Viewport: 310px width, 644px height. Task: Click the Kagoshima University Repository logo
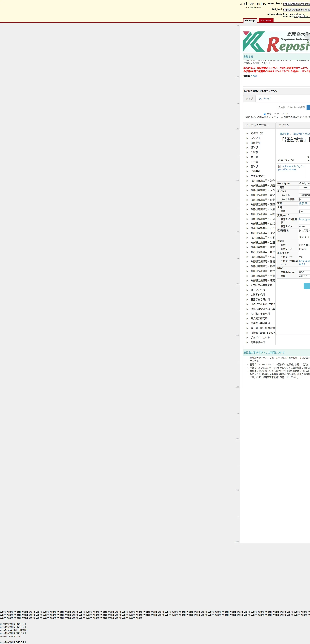(x=276, y=42)
